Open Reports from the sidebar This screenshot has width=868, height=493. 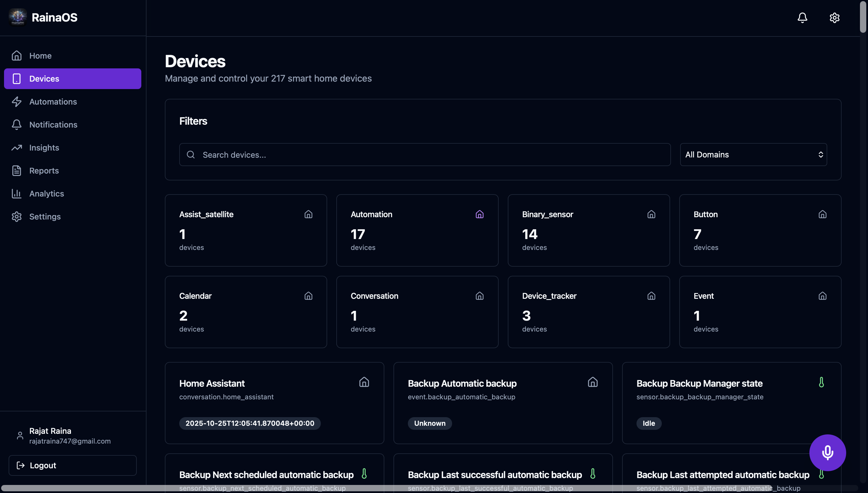point(44,171)
